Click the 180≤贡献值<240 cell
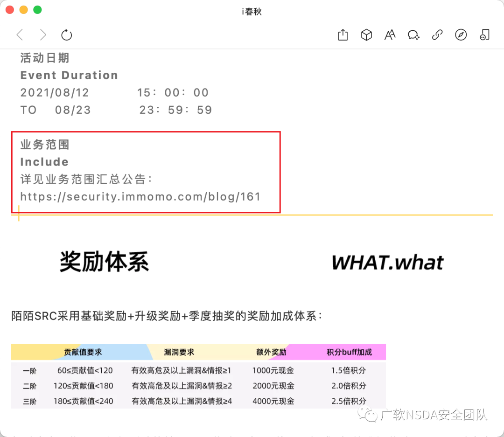The image size is (504, 437). [83, 401]
